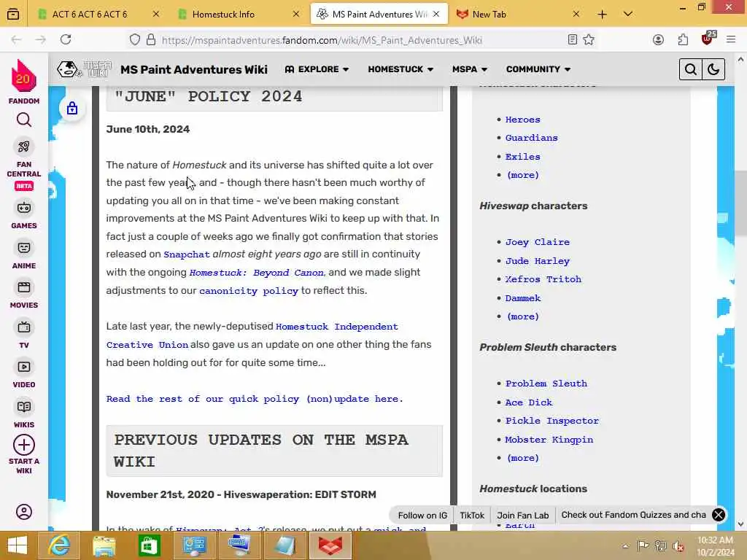The height and width of the screenshot is (560, 747).
Task: Open the user profile icon in sidebar
Action: pos(24,512)
